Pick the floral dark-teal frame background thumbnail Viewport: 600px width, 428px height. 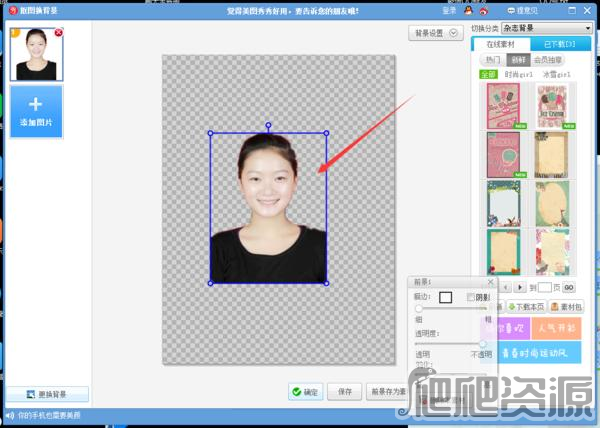[504, 203]
